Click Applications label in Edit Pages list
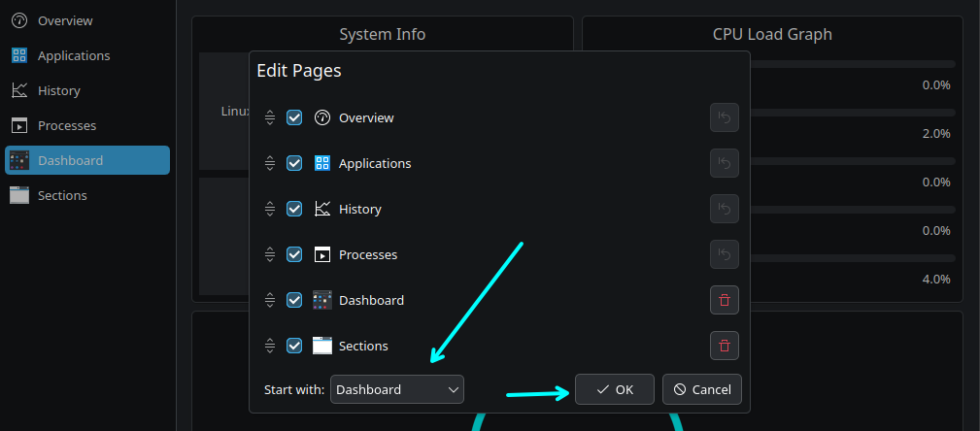980x431 pixels. [375, 164]
